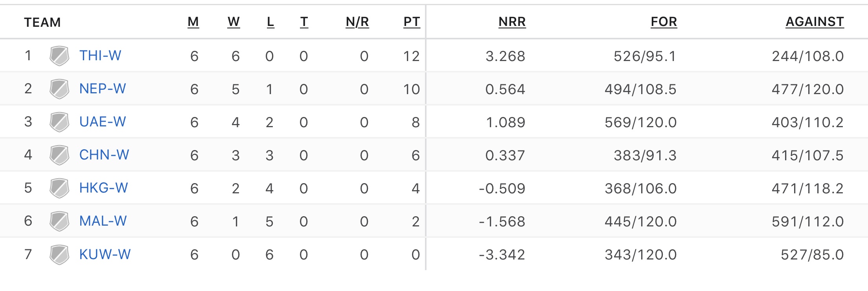Open the KUW-W team link
The image size is (868, 291).
(105, 254)
